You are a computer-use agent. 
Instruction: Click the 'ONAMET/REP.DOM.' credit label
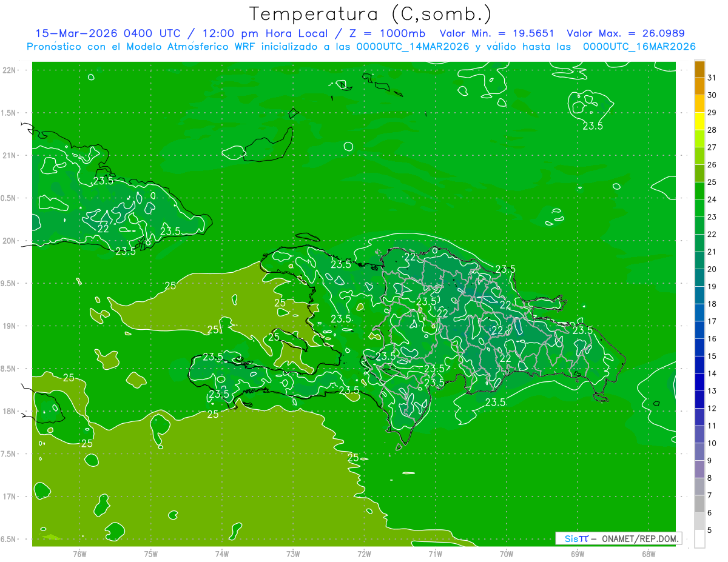pyautogui.click(x=639, y=538)
